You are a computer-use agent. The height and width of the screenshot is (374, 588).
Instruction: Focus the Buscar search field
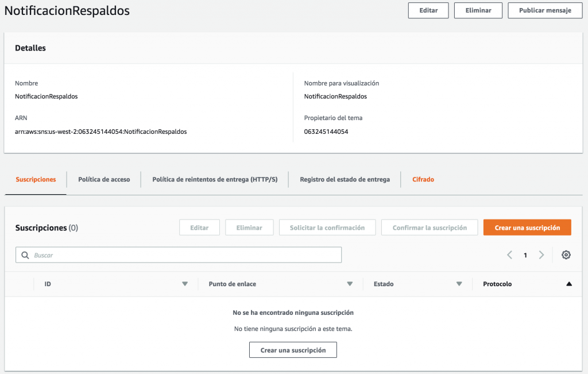coord(184,255)
